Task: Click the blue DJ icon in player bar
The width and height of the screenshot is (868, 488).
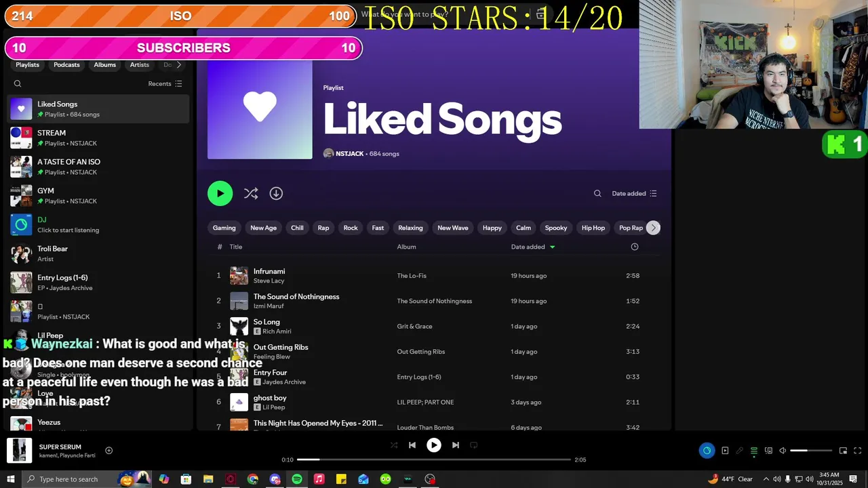Action: pos(707,451)
